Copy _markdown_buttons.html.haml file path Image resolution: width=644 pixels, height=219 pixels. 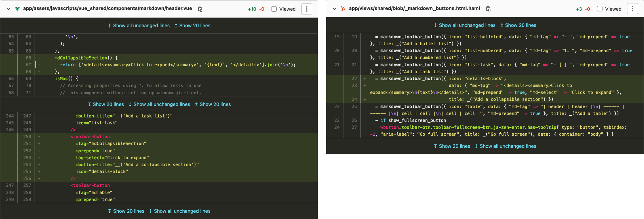488,9
